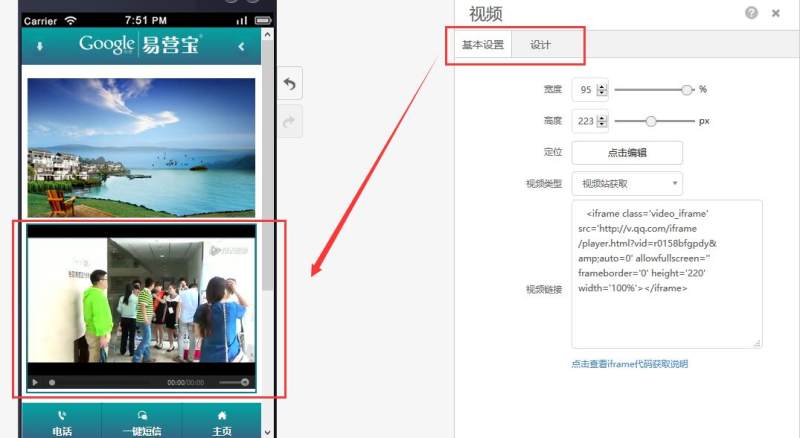
Task: Tap the back chevron in phone header
Action: 241,46
